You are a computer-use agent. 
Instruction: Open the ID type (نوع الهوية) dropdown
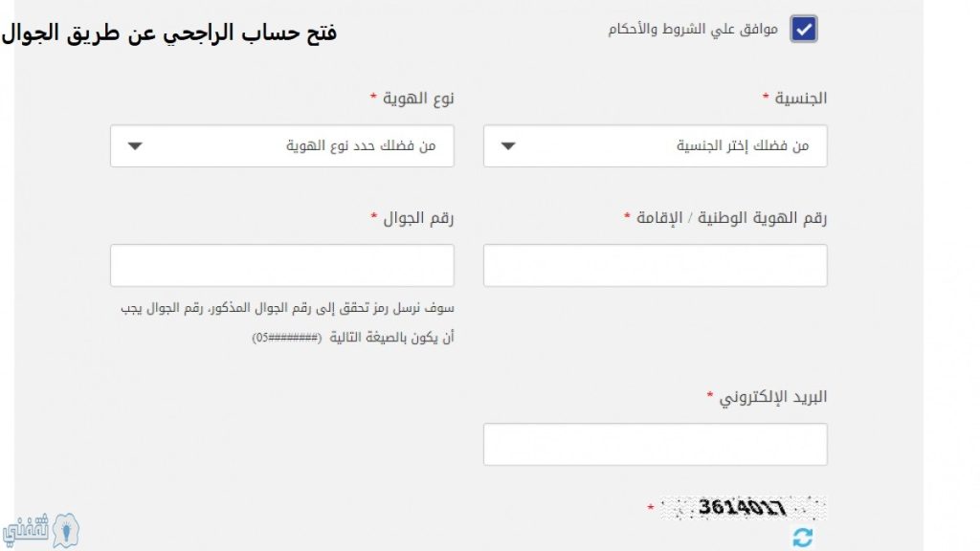(x=282, y=146)
